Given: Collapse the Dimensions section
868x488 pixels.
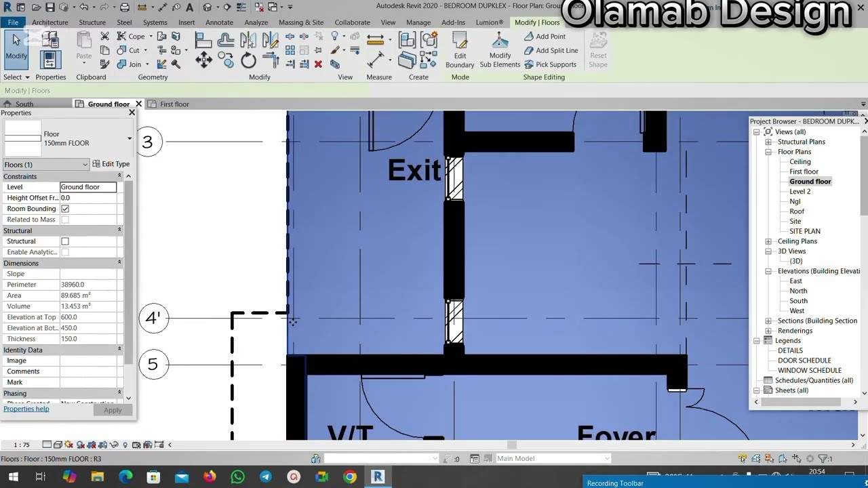Looking at the screenshot, I should 119,263.
